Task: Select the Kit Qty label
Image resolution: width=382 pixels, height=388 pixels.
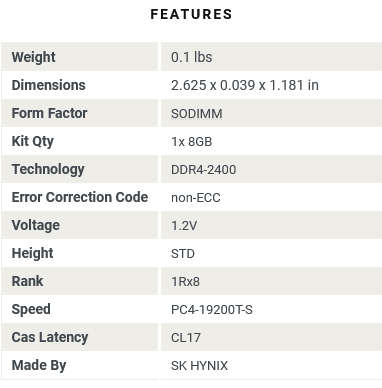Action: pyautogui.click(x=32, y=141)
